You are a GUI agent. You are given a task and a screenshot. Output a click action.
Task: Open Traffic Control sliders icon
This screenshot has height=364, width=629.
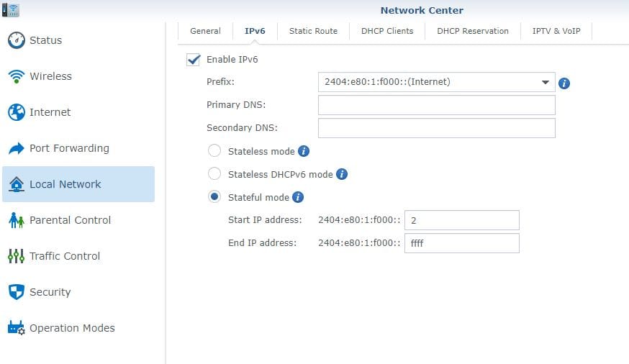point(16,256)
